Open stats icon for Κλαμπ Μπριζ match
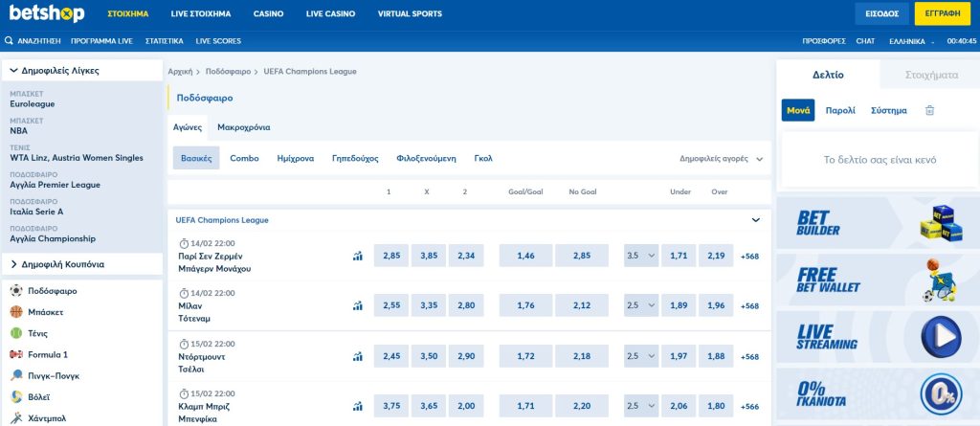 point(358,406)
